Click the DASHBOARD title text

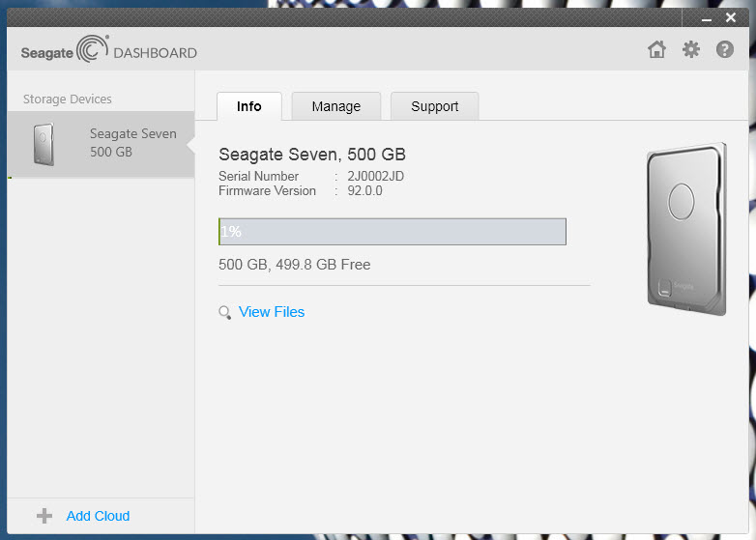point(156,53)
